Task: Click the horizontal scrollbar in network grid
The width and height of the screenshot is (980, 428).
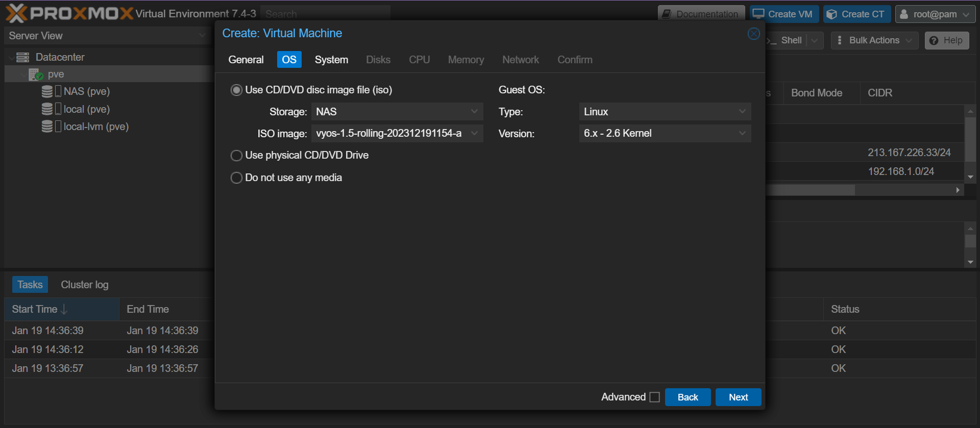Action: 812,190
